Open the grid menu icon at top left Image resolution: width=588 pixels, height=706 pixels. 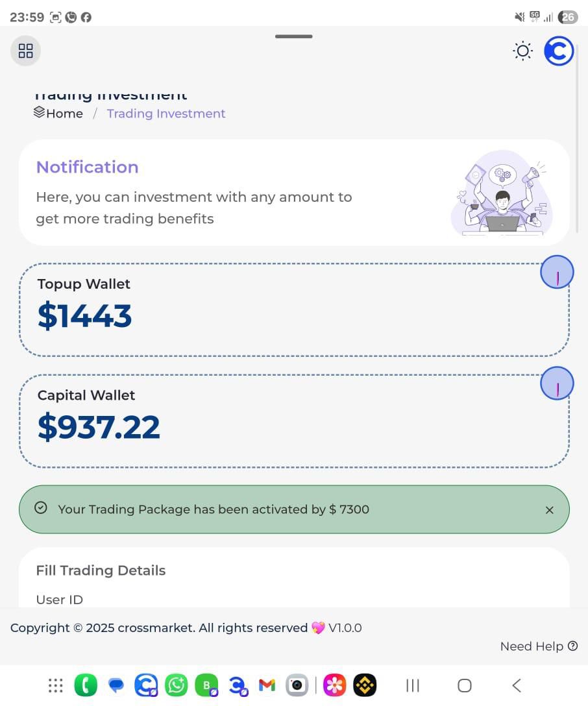click(25, 51)
